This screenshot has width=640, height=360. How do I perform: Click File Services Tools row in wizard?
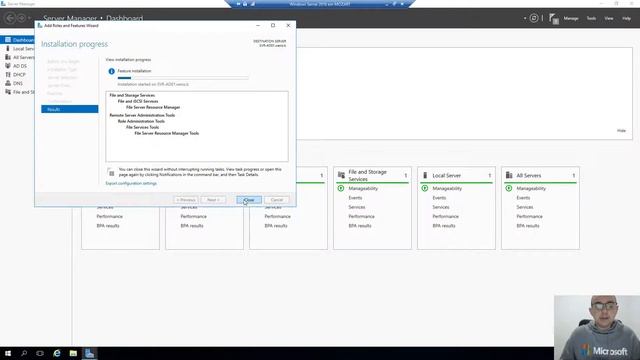142,127
